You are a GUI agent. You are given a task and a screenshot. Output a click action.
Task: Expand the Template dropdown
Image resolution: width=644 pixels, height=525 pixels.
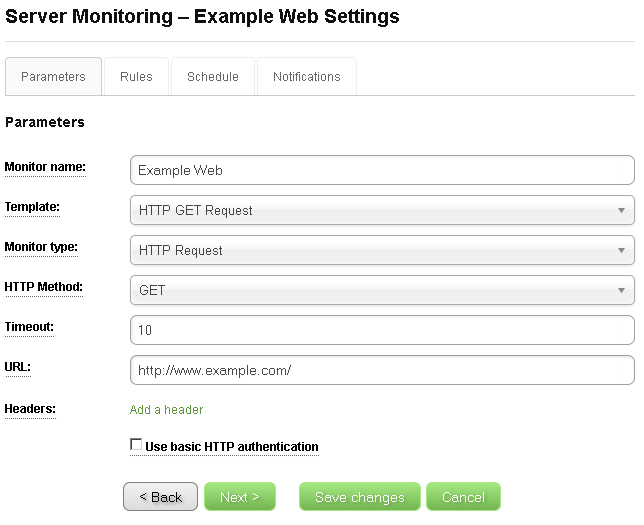[382, 210]
